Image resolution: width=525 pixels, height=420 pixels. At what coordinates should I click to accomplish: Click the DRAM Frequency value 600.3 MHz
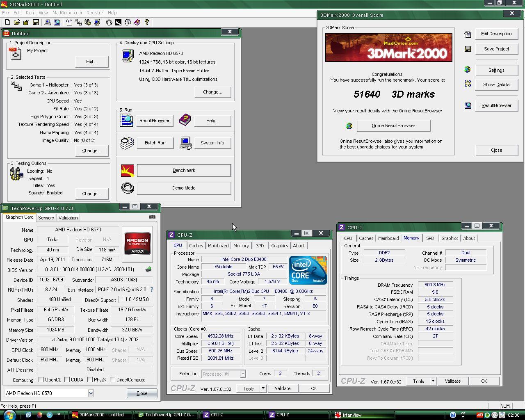[x=435, y=285]
